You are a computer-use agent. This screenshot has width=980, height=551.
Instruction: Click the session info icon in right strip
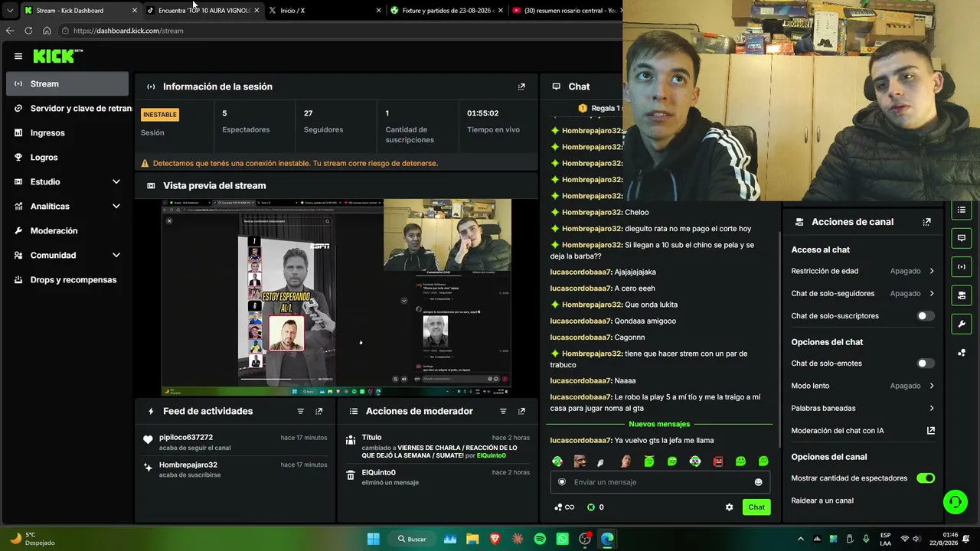click(962, 266)
